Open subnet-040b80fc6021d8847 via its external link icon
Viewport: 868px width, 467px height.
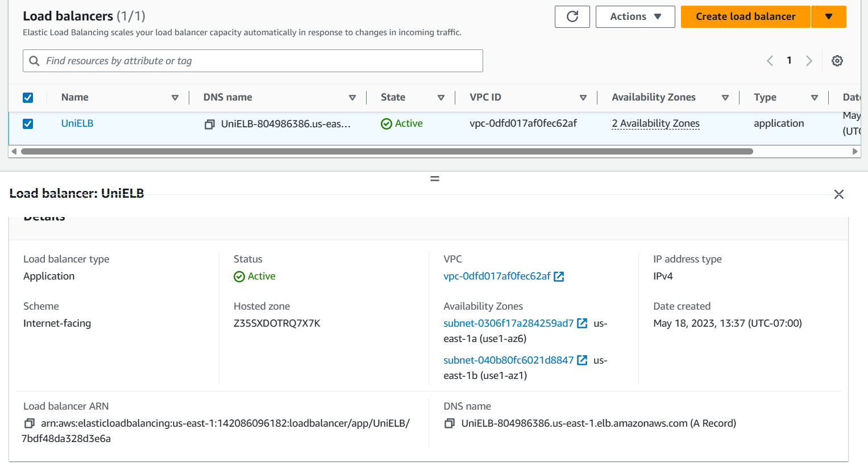[x=582, y=360]
